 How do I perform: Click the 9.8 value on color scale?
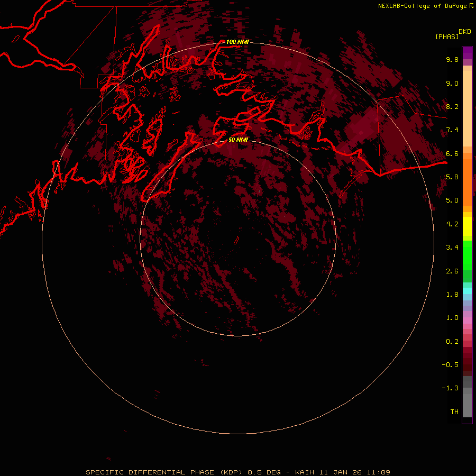coord(452,59)
